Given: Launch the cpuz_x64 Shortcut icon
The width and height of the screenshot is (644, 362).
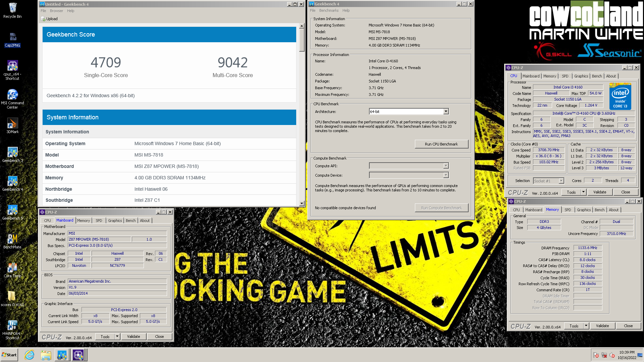Looking at the screenshot, I should pos(12,70).
